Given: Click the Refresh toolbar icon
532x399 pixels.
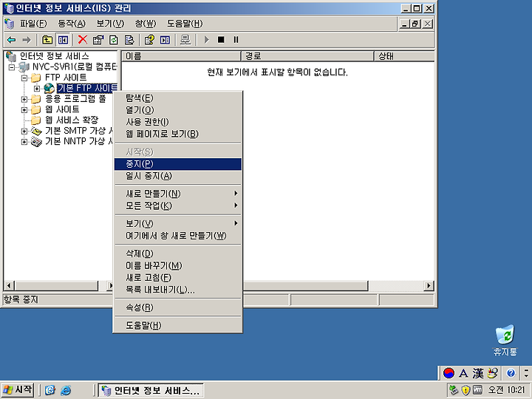Looking at the screenshot, I should (114, 40).
